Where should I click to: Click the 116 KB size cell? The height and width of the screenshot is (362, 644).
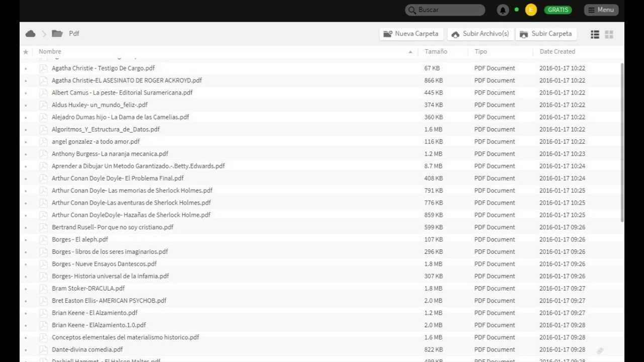point(433,141)
